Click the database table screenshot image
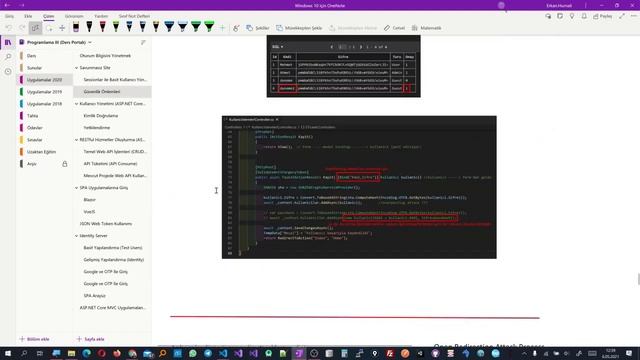Screen dimensions: 640x360 click(x=344, y=66)
